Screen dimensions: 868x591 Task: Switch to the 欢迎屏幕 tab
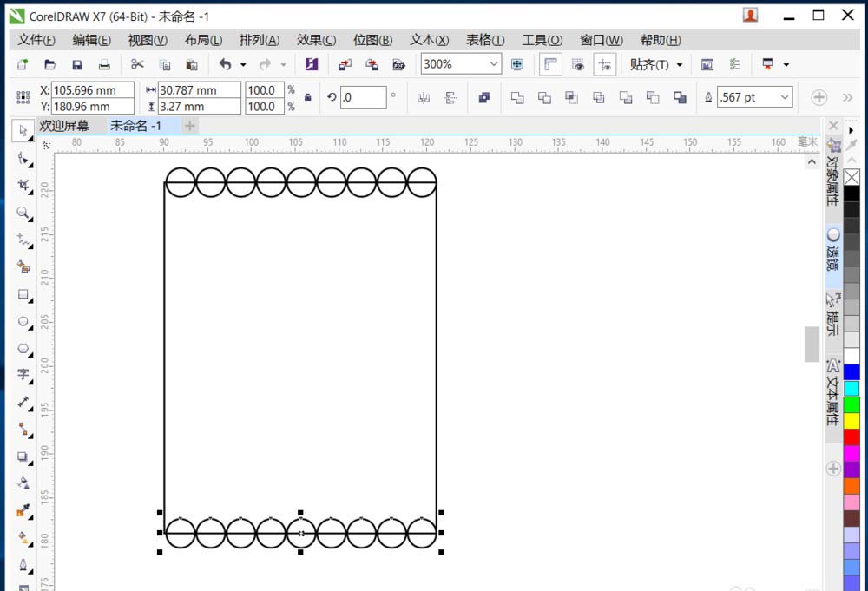[65, 125]
